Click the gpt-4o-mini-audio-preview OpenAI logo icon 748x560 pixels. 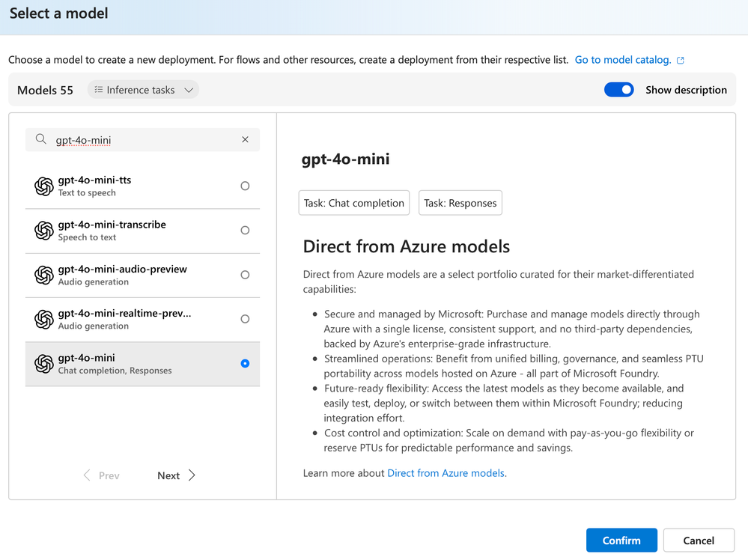click(x=44, y=275)
